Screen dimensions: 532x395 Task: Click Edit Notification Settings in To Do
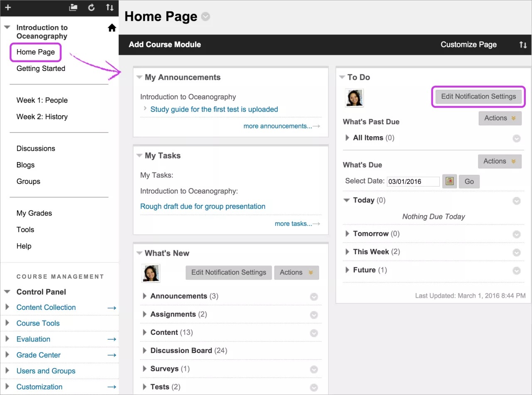[x=478, y=96]
